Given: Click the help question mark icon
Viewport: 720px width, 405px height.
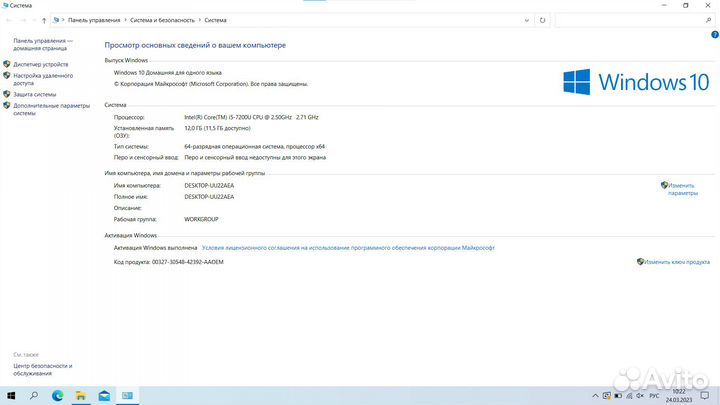Looking at the screenshot, I should point(714,34).
